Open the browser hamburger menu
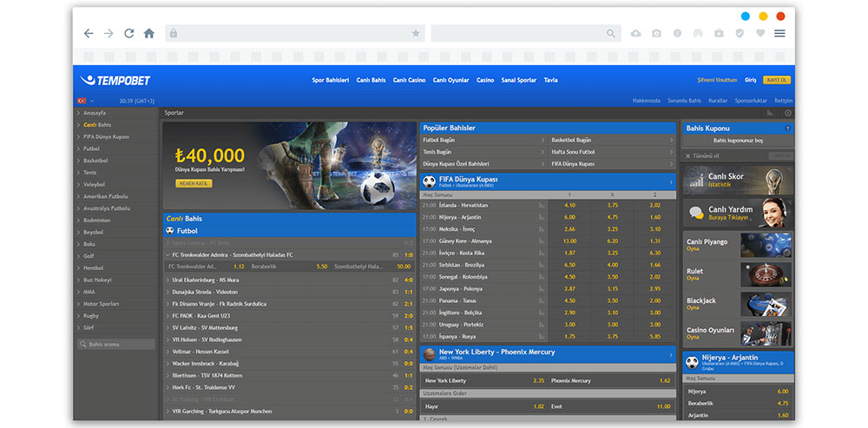 pyautogui.click(x=779, y=33)
